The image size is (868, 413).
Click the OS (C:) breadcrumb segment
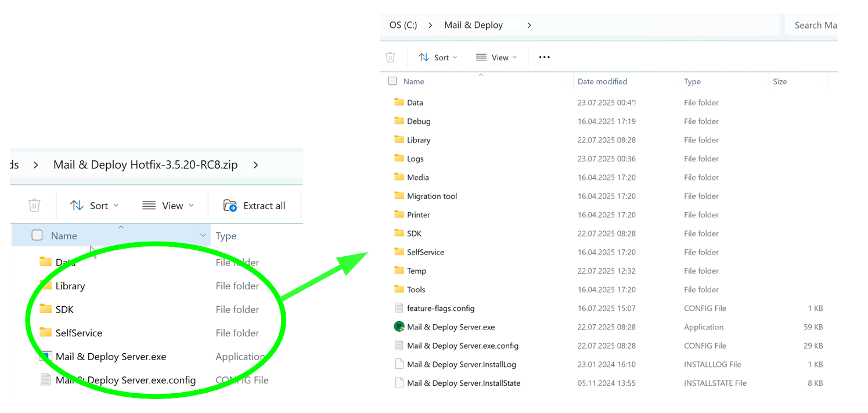tap(403, 25)
